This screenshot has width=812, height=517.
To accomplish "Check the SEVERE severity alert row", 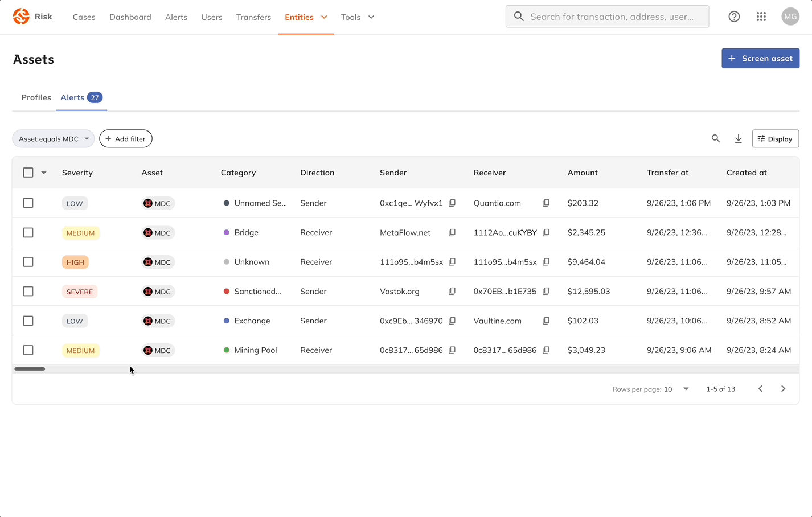I will tap(28, 292).
